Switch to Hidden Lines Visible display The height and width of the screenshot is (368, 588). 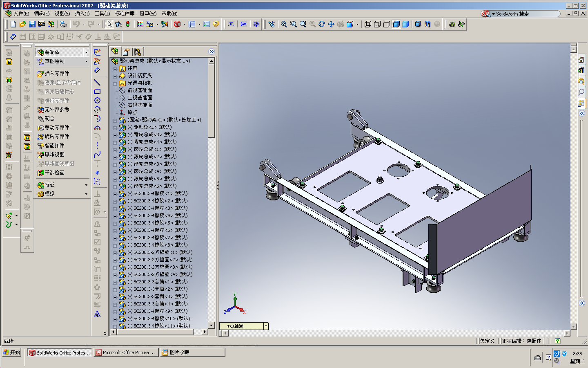click(x=377, y=24)
